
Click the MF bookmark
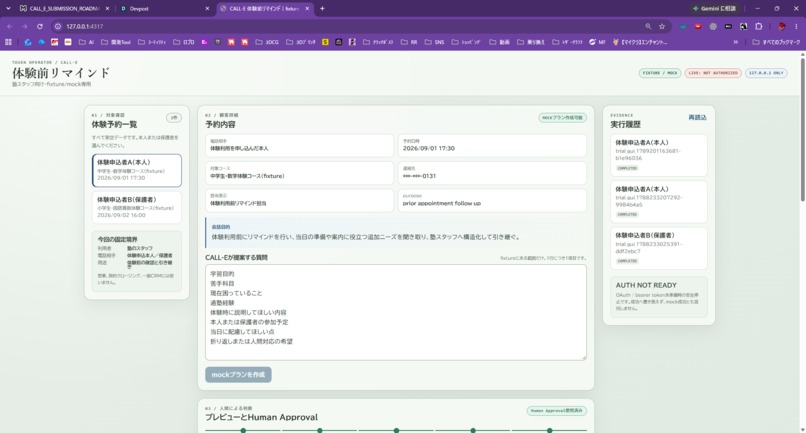click(597, 42)
